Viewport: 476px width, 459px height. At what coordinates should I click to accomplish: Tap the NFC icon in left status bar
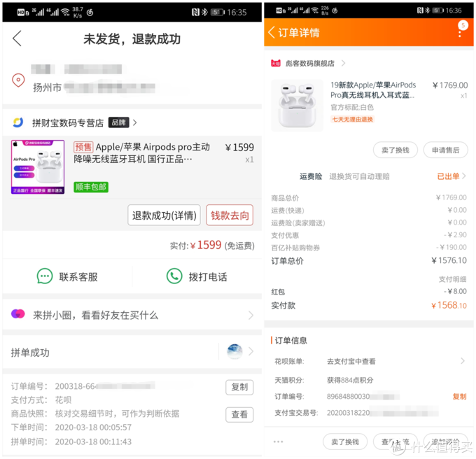coord(195,12)
